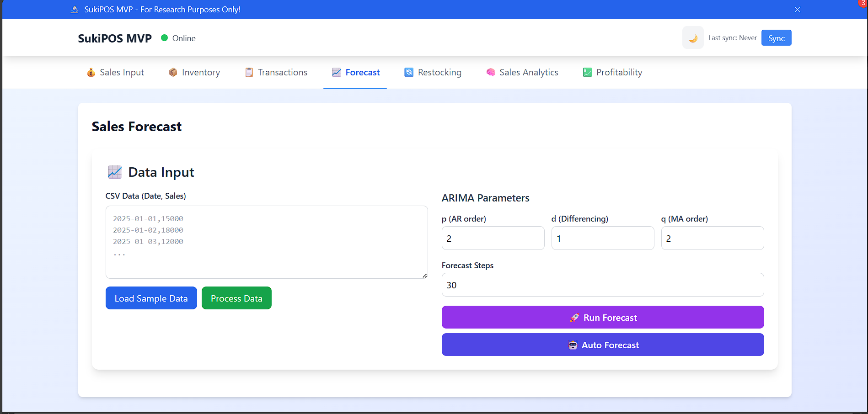Image resolution: width=868 pixels, height=414 pixels.
Task: Click the blue Sync button
Action: tap(776, 38)
